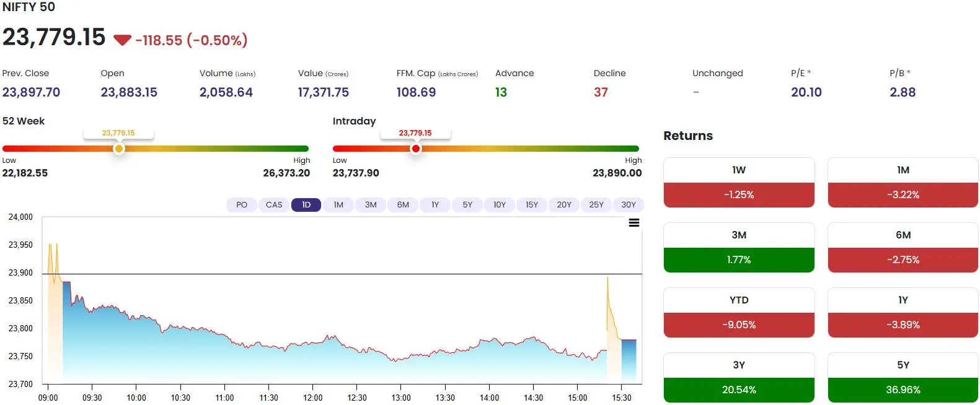Viewport: 980px width, 405px height.
Task: Open the 1W returns card
Action: (x=739, y=183)
